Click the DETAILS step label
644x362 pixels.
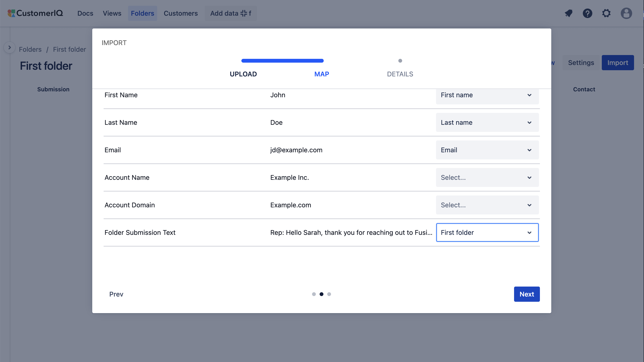(x=400, y=74)
